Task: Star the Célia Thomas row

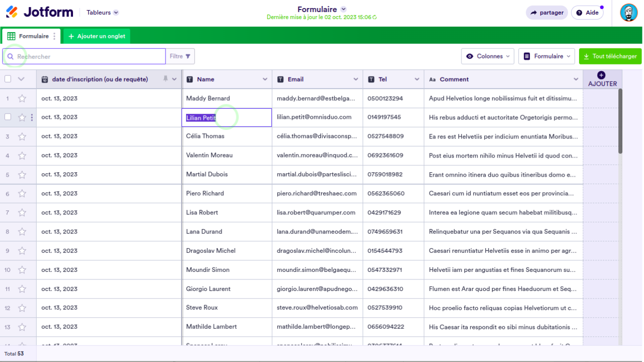Action: click(x=22, y=136)
